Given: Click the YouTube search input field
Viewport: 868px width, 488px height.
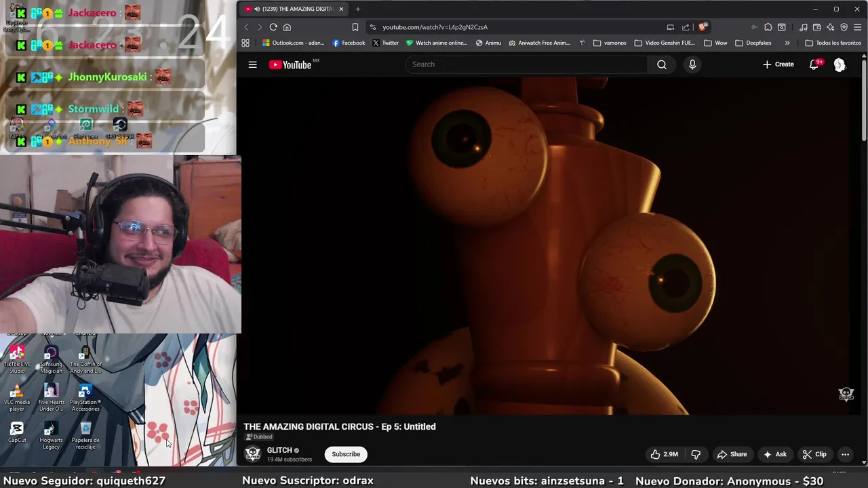Looking at the screenshot, I should [x=526, y=64].
